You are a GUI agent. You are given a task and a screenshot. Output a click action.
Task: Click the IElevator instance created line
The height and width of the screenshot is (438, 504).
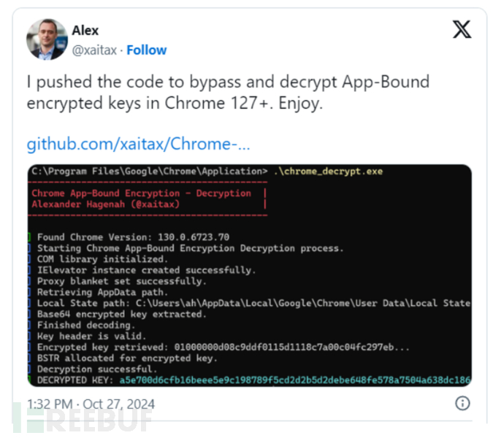pos(146,270)
